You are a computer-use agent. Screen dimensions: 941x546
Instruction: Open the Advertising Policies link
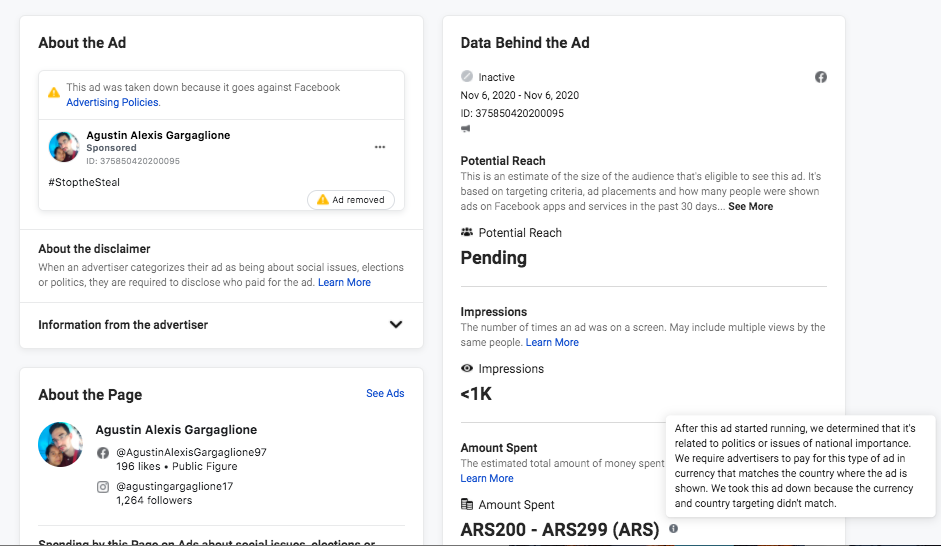pos(112,102)
